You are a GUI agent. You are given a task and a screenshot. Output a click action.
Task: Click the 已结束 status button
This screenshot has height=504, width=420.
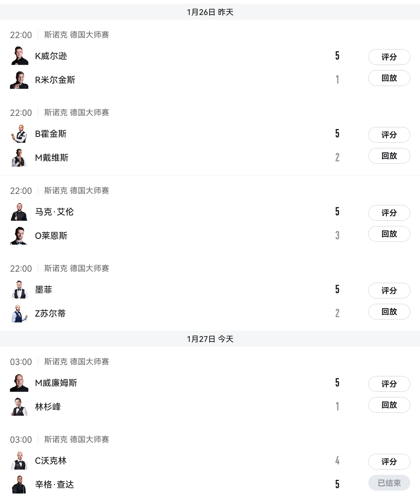389,483
